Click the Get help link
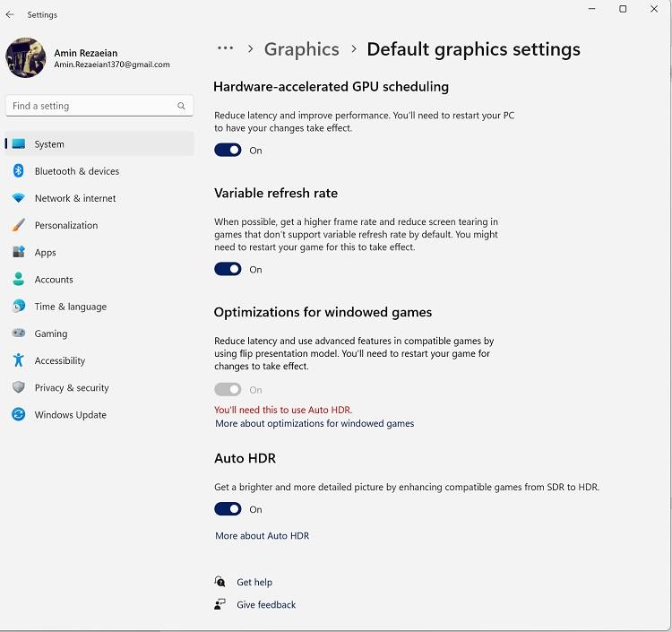The height and width of the screenshot is (632, 672). point(254,583)
